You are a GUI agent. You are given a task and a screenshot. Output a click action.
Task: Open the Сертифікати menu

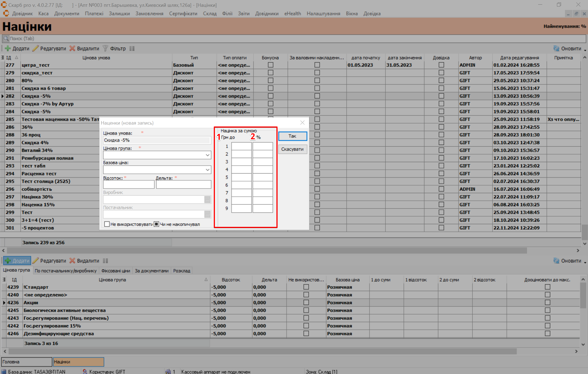pos(183,14)
